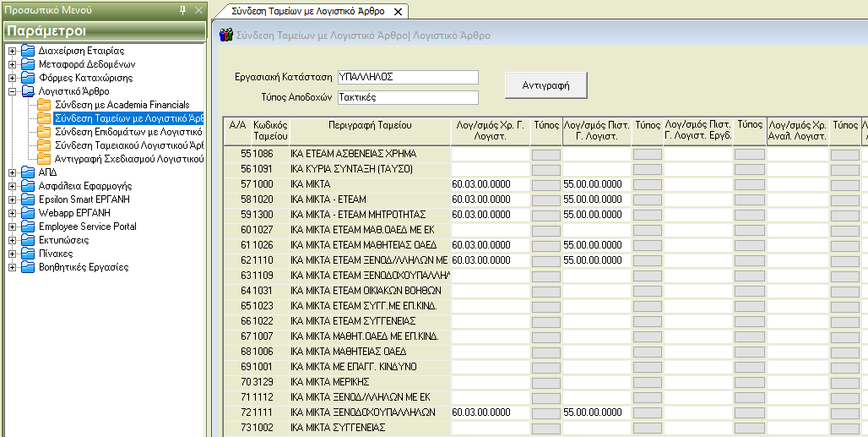This screenshot has height=437, width=868.
Task: Click the folder icon of Σύνδεση με Academia Financials
Action: (44, 105)
